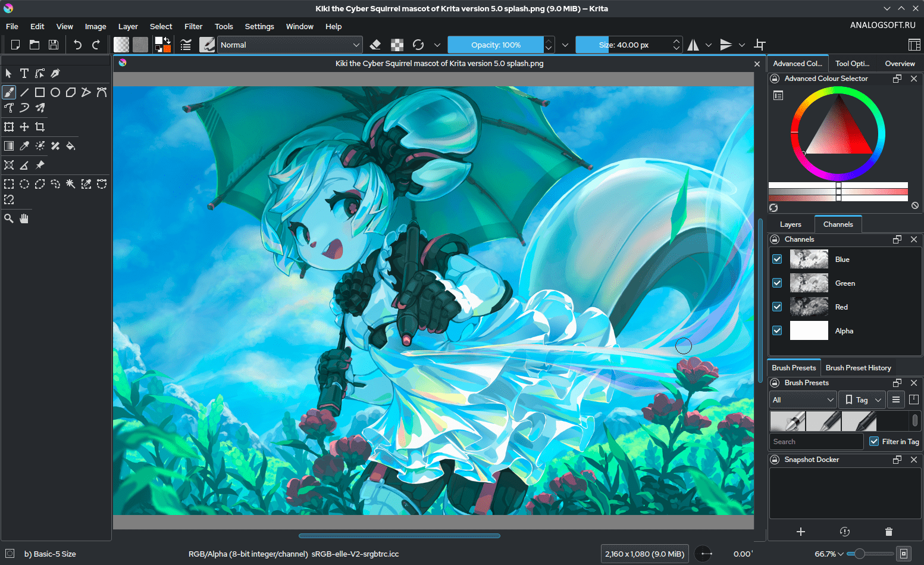Open the All presets dropdown
The width and height of the screenshot is (924, 565).
802,399
